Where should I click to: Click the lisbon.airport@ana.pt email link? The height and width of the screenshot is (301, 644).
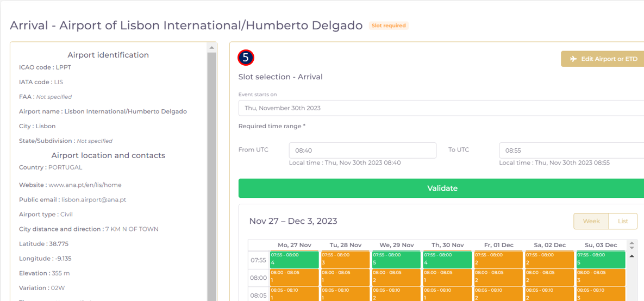click(93, 199)
